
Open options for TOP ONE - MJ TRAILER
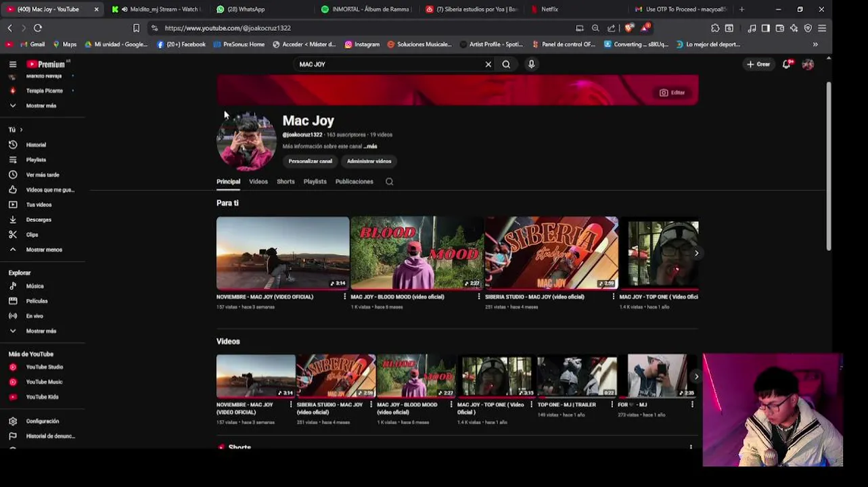tap(612, 404)
